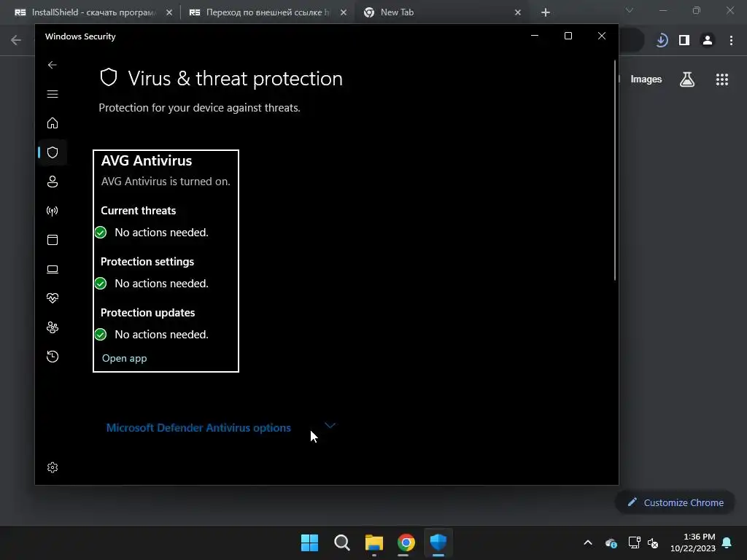Click 'AVG Antivirus is turned on.' text

166,182
